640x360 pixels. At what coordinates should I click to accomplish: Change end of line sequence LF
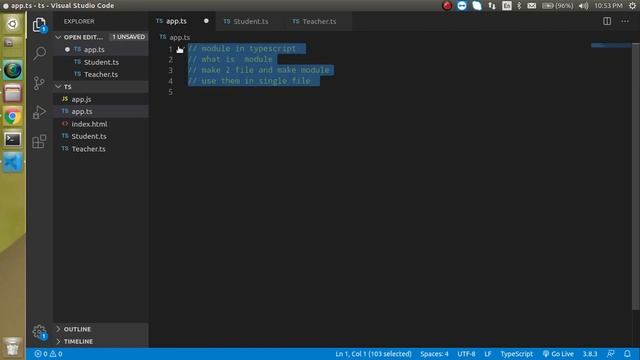(488, 354)
